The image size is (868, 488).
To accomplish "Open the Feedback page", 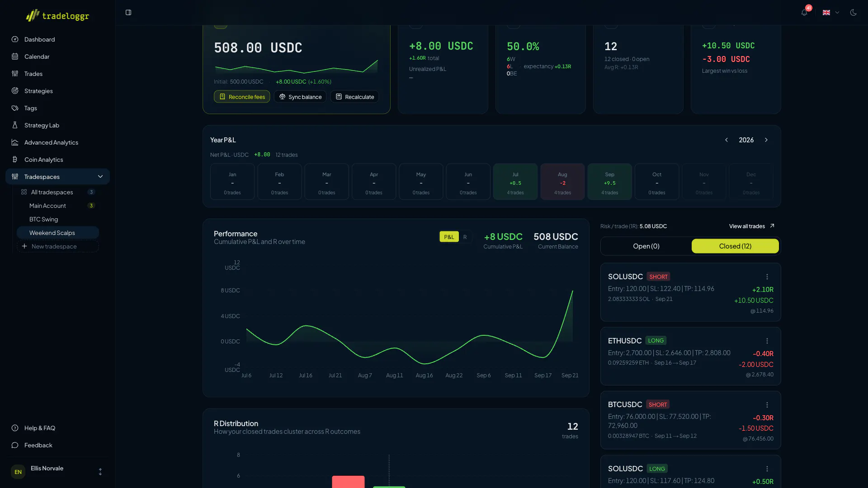I will click(57, 445).
